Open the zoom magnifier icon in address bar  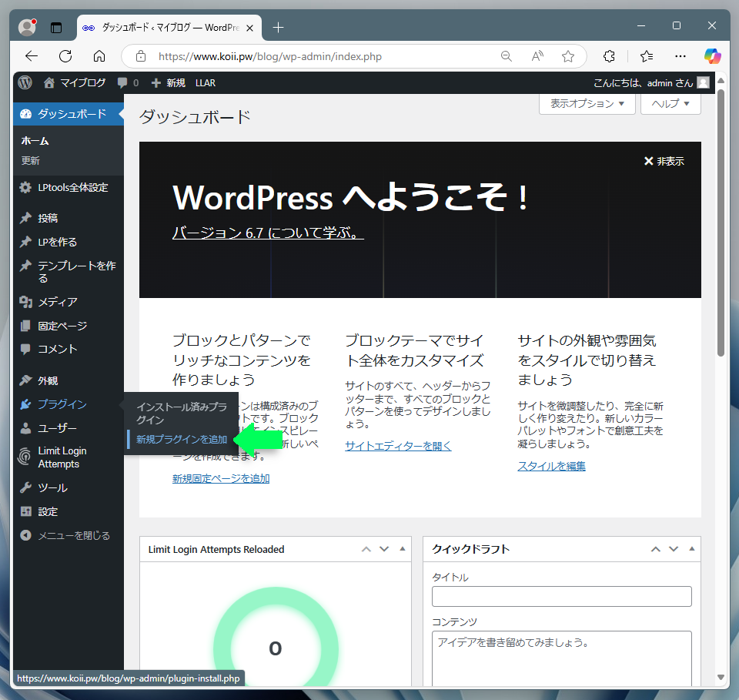point(507,56)
